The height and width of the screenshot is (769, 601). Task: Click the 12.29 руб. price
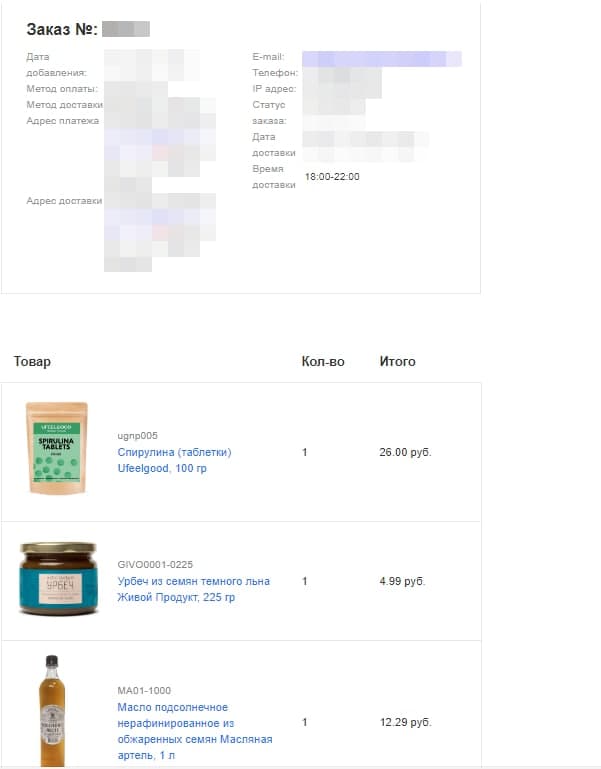(x=406, y=722)
